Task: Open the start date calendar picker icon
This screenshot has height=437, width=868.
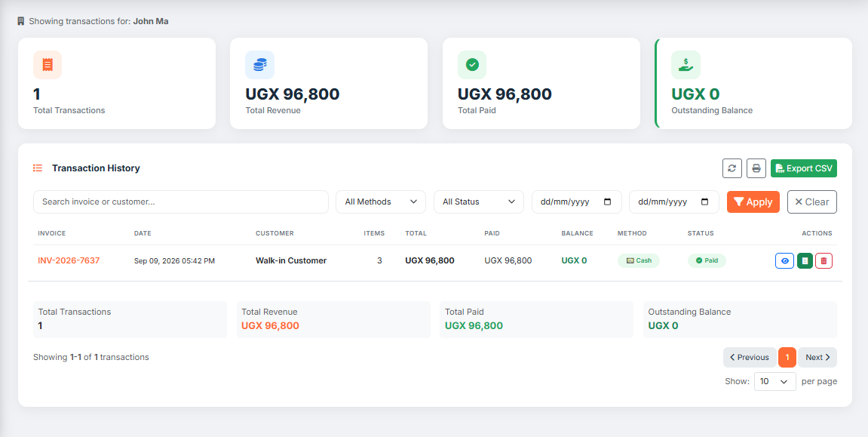Action: [607, 202]
